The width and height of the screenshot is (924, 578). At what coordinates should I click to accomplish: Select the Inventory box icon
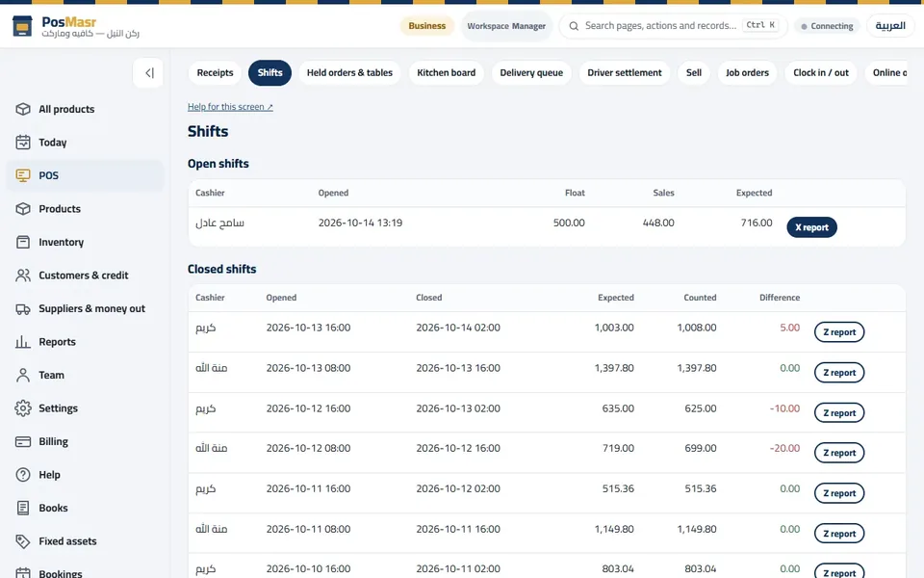[x=23, y=242]
